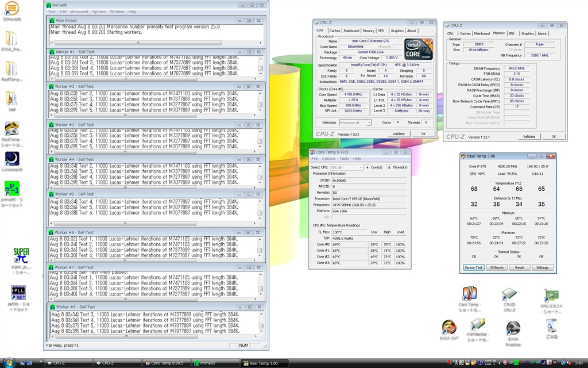Switch to Core Temp 0.99.5 taskbar button

(x=167, y=363)
